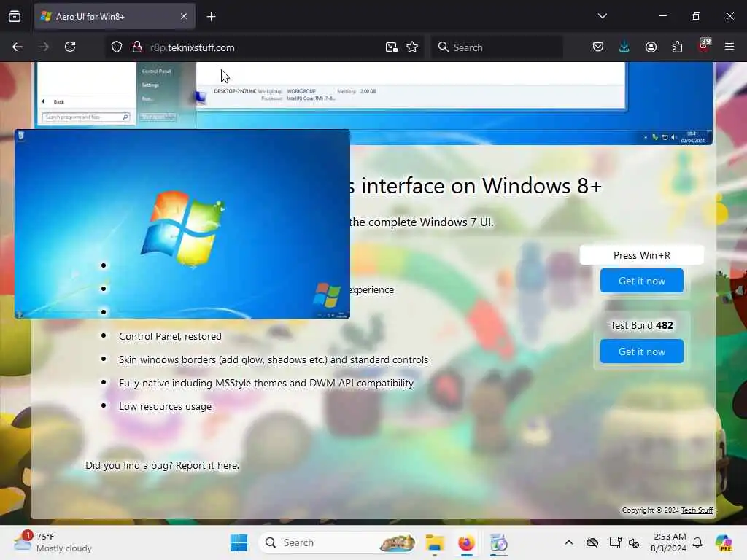747x560 pixels.
Task: Click 'Low resources usage' list item
Action: (x=166, y=406)
